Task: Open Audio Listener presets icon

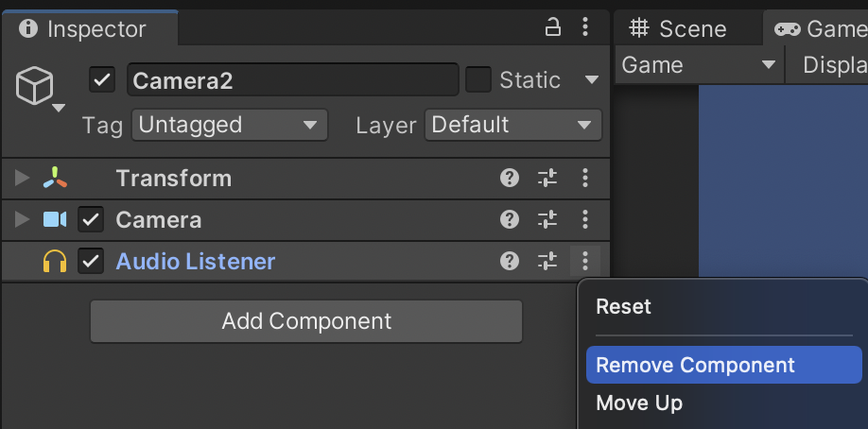Action: coord(547,261)
